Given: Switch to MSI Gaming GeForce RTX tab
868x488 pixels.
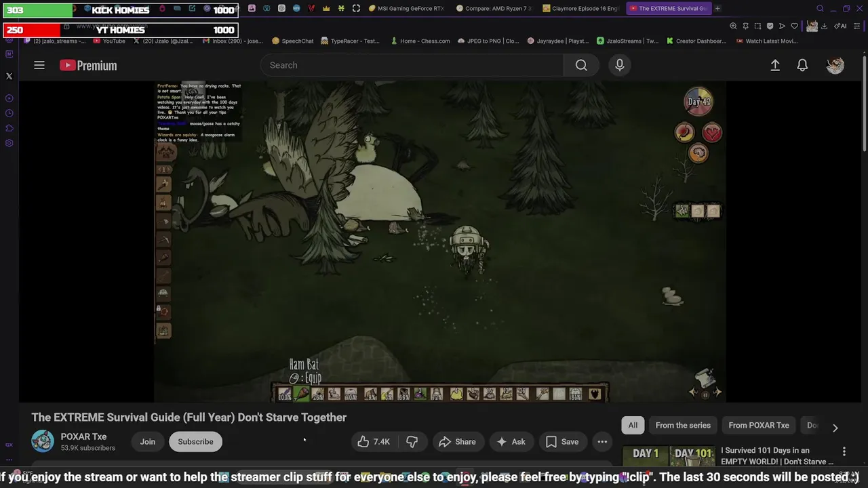Looking at the screenshot, I should (406, 9).
